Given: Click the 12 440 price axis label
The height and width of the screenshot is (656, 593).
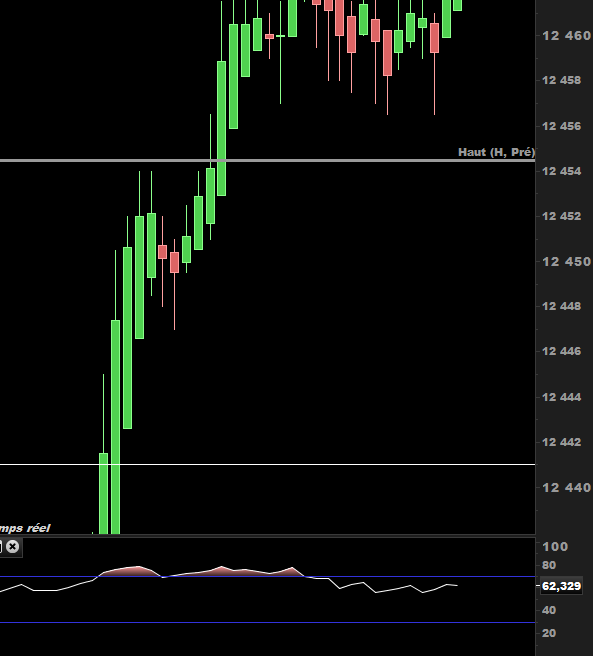Looking at the screenshot, I should pos(567,487).
